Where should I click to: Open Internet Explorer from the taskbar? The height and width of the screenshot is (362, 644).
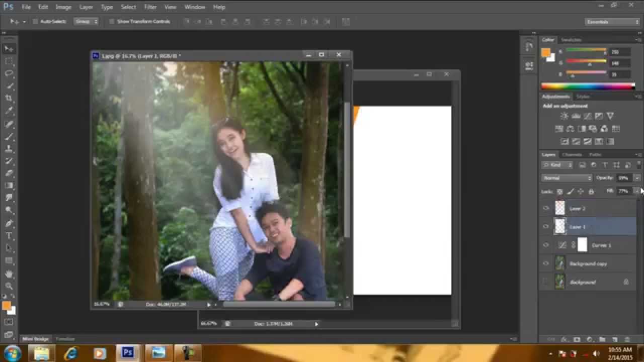click(71, 352)
